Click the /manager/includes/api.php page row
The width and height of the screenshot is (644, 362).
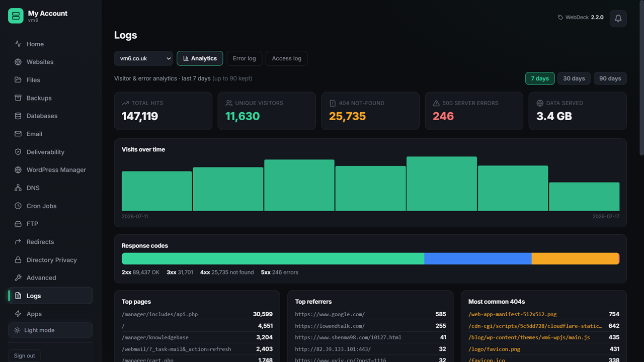197,314
